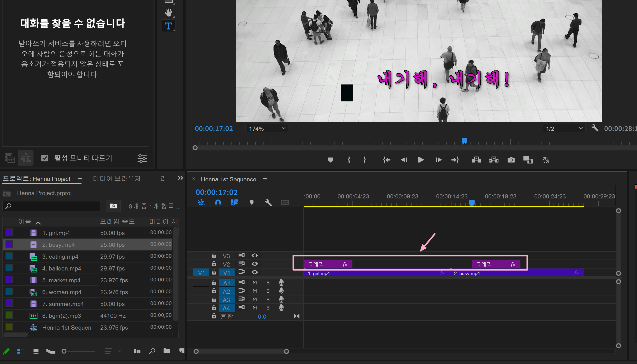Go to Out point in monitor

(455, 160)
